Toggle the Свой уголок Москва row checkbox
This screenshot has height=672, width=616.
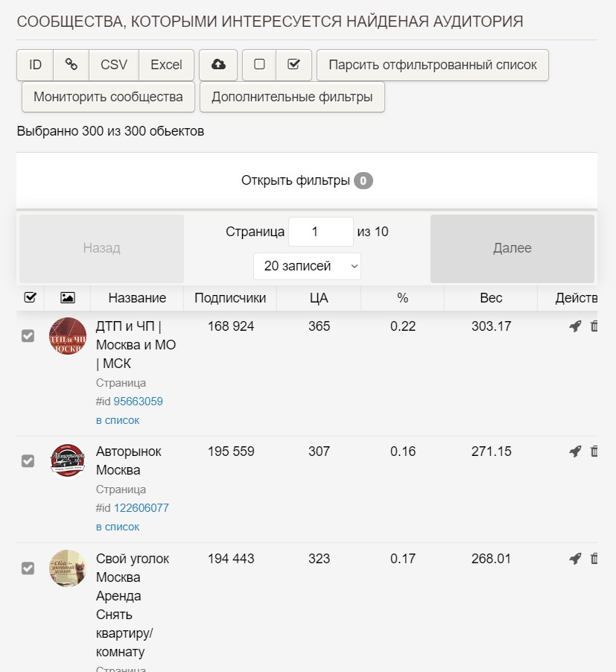[28, 568]
